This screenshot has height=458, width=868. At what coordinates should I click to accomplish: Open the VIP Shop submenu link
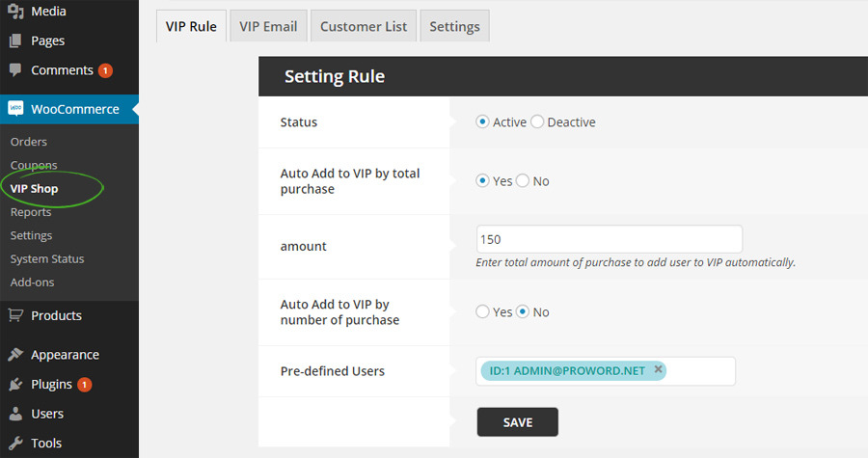pos(35,189)
